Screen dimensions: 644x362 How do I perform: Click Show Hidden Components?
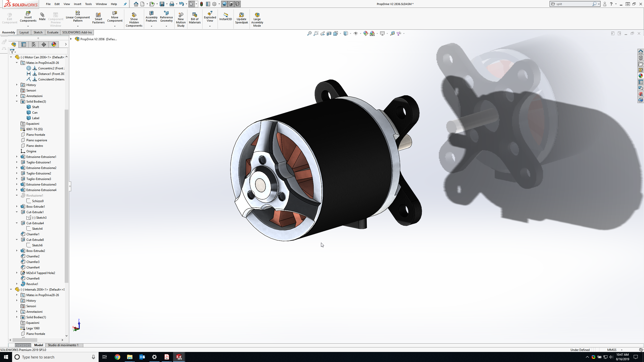coord(134,20)
